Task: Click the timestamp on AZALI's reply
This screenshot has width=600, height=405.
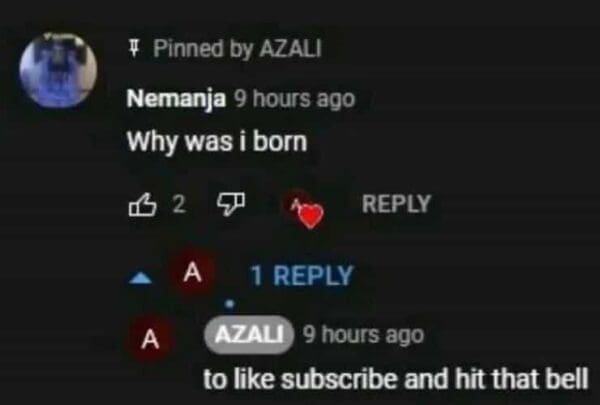Action: point(362,334)
